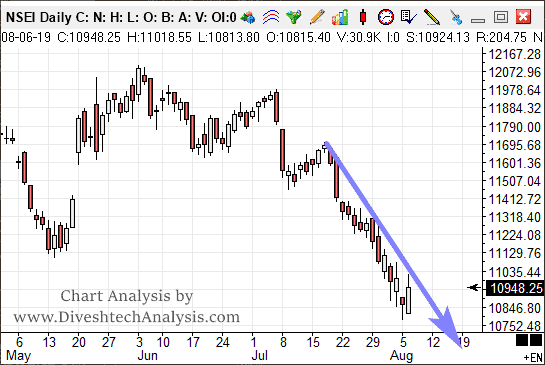Click the +EN label in bottom corner
Viewport: 545px width, 365px height.
click(x=533, y=357)
